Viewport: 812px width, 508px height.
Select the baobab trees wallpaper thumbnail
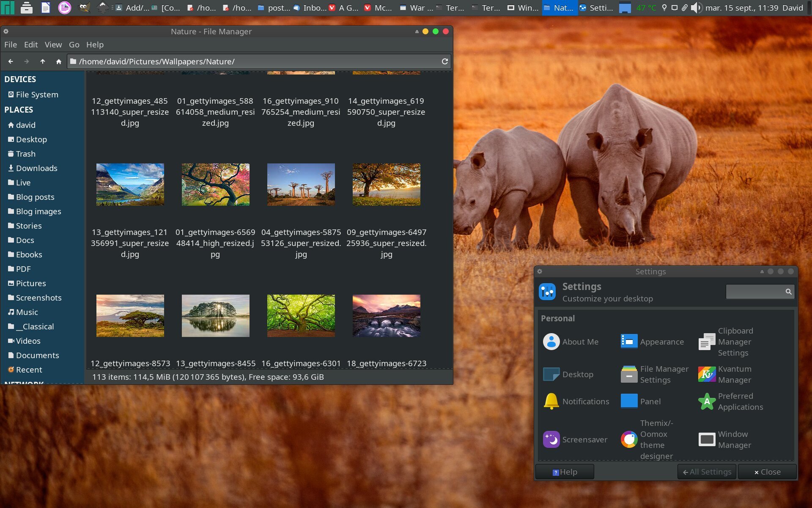click(301, 185)
